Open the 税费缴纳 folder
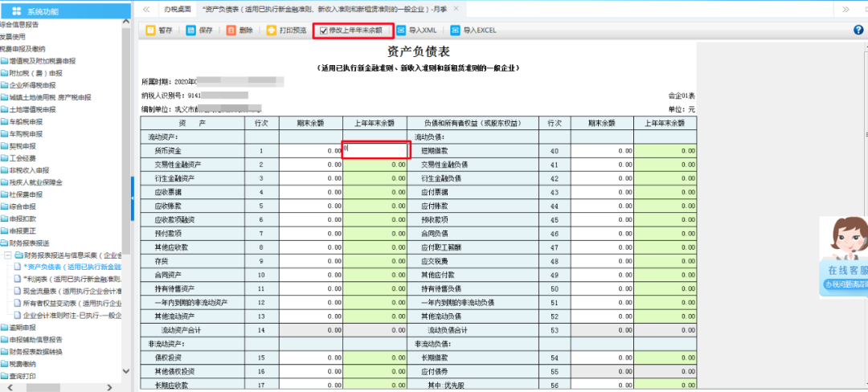 (18, 364)
